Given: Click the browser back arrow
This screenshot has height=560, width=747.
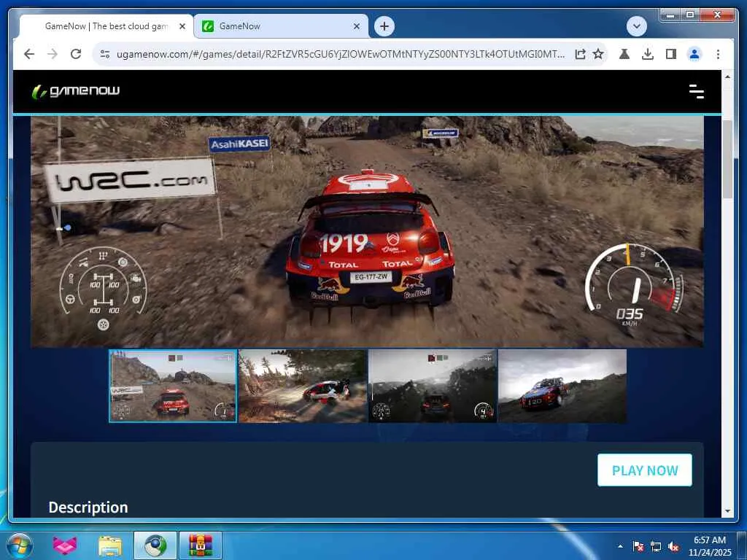Looking at the screenshot, I should [29, 54].
